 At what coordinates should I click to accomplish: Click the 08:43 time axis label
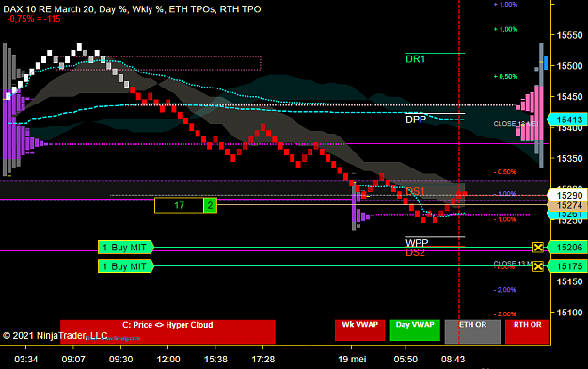pos(453,360)
